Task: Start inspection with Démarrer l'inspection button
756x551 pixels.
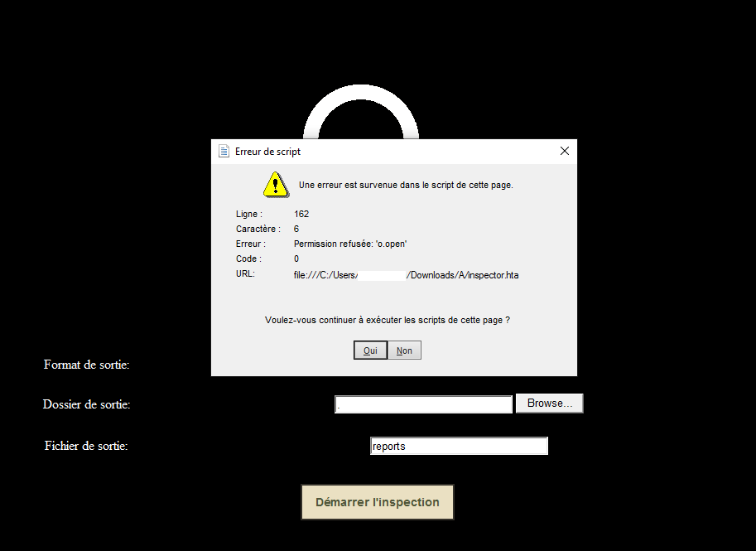Action: tap(378, 502)
